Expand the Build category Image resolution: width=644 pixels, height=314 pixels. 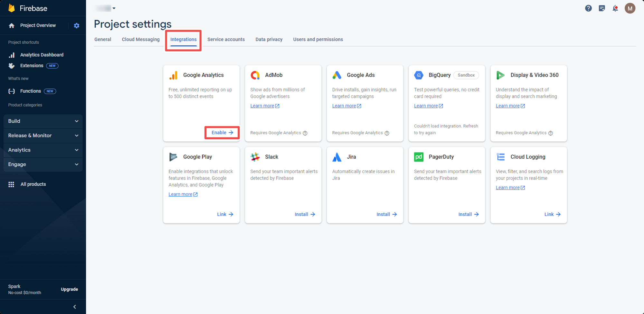(43, 121)
